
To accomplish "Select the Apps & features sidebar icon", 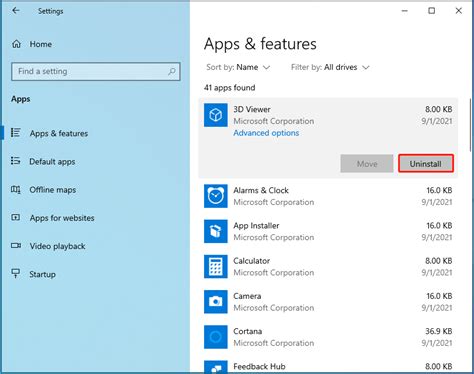I will point(16,133).
